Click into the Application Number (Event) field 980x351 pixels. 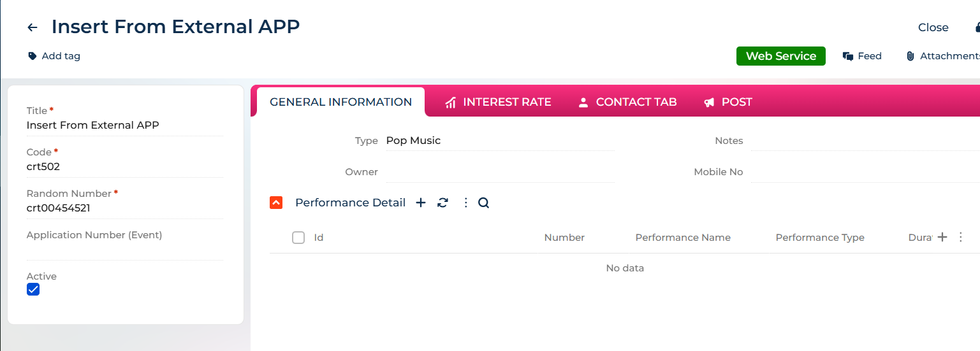(125, 251)
